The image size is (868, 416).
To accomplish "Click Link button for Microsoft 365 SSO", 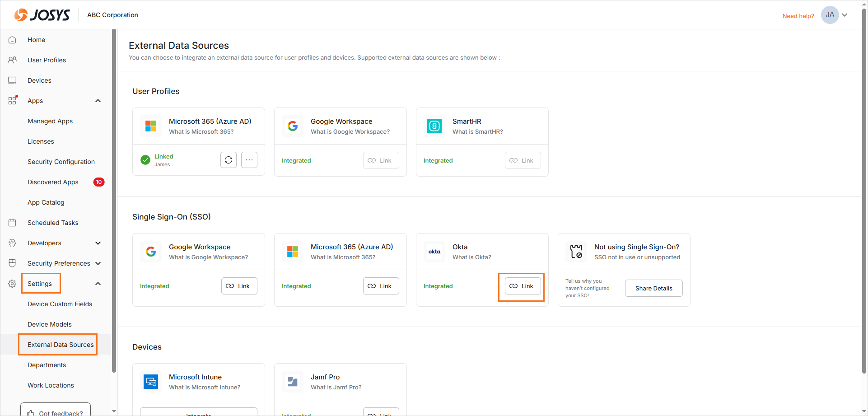I will pos(381,286).
